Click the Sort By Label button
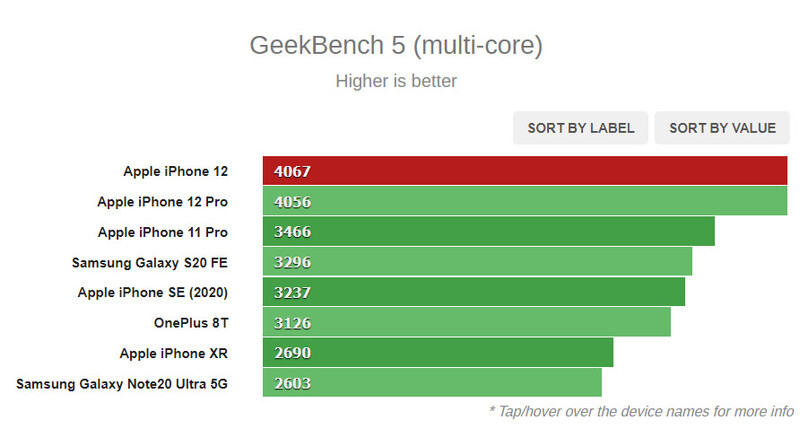Screen dimensions: 800x429 (x=581, y=128)
